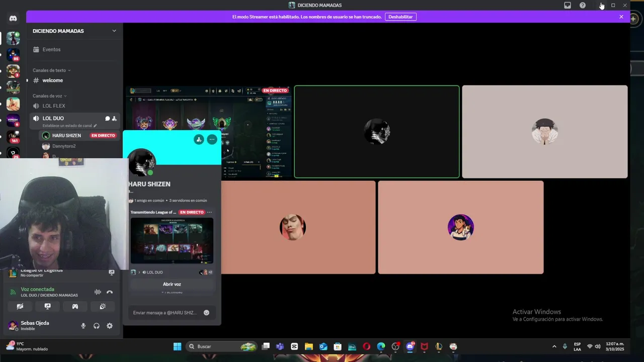Open the EN DIRECTO stream tile

coord(209,133)
